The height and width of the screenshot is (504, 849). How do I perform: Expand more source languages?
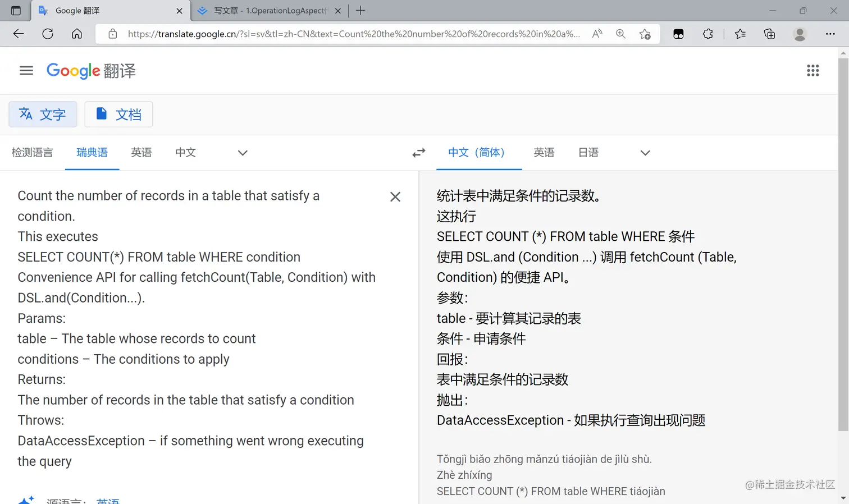[x=243, y=153]
